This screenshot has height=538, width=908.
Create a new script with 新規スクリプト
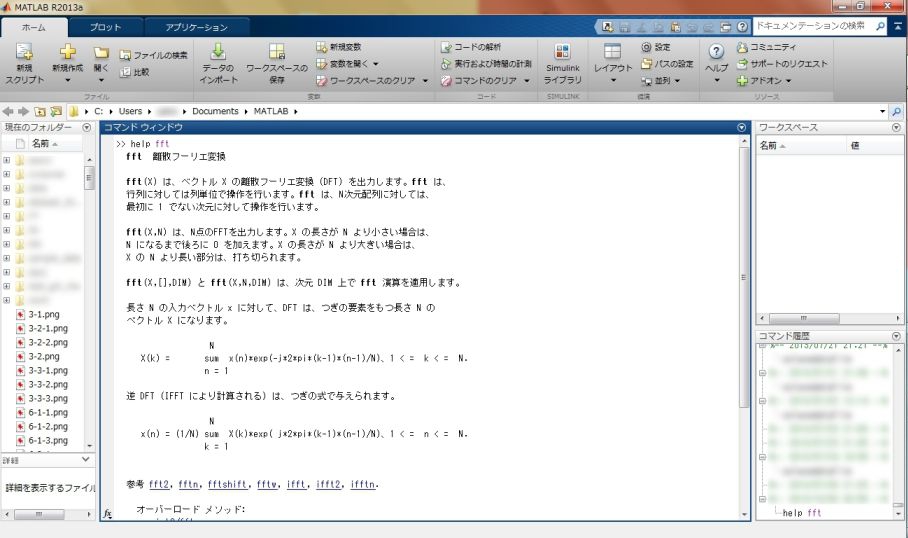tap(24, 64)
